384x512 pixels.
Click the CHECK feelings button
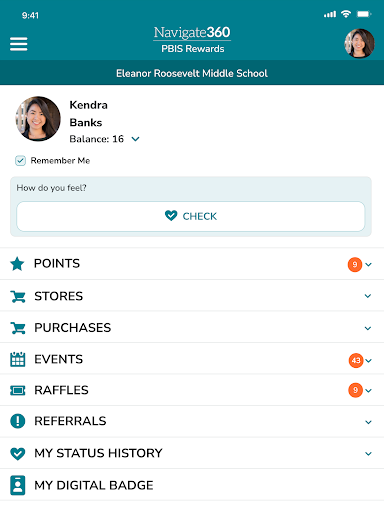(x=191, y=216)
